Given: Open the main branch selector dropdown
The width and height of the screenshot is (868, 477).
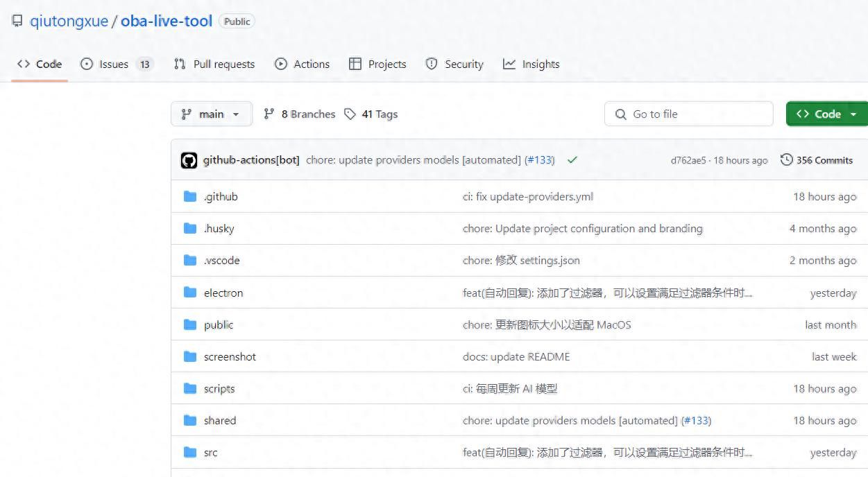Looking at the screenshot, I should pyautogui.click(x=211, y=114).
